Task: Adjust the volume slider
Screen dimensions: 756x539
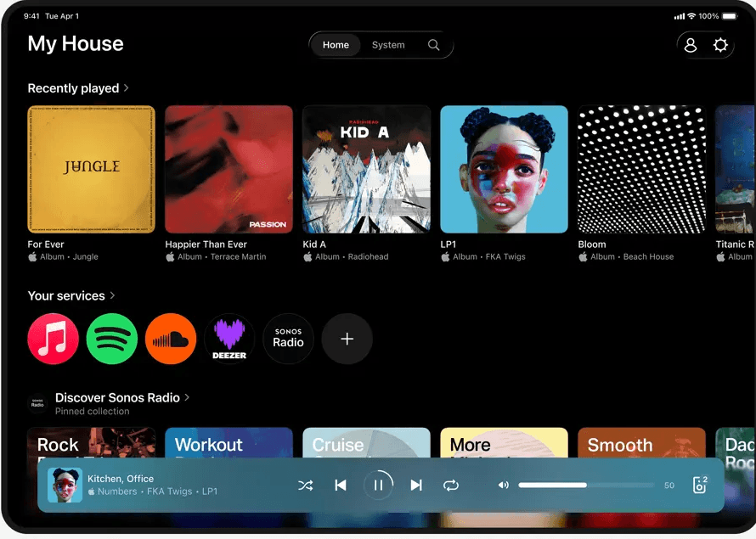Action: tap(586, 485)
